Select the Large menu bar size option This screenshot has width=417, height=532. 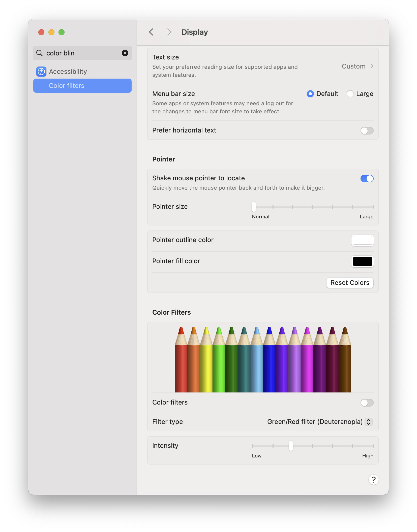350,94
